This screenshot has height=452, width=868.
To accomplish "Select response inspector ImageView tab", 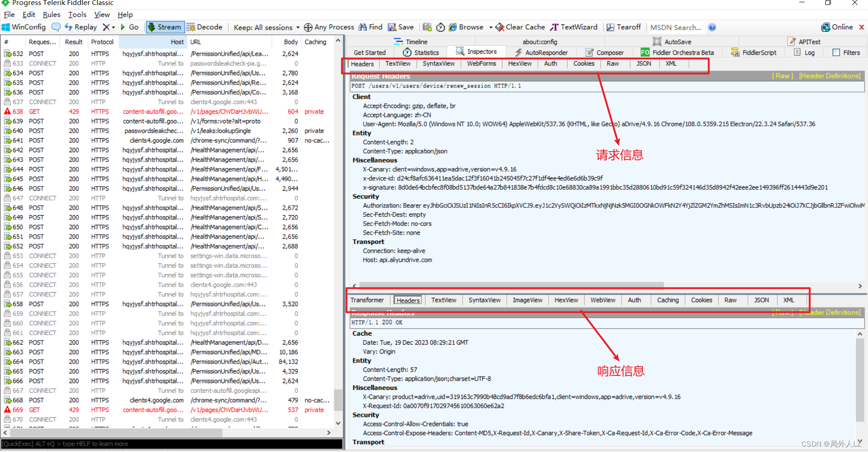I will pos(527,300).
